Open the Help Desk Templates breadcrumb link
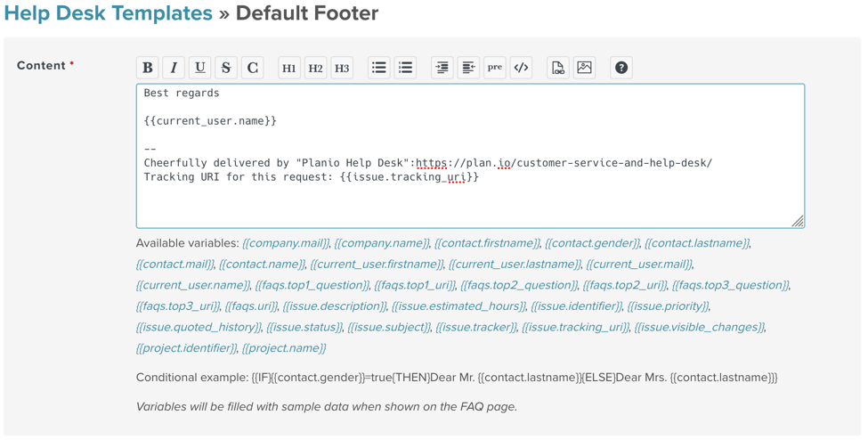 tap(109, 12)
